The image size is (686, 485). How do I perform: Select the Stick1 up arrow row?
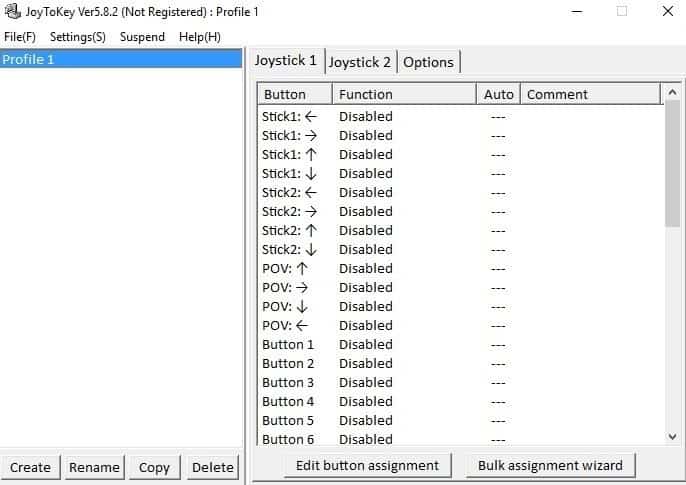pyautogui.click(x=461, y=154)
